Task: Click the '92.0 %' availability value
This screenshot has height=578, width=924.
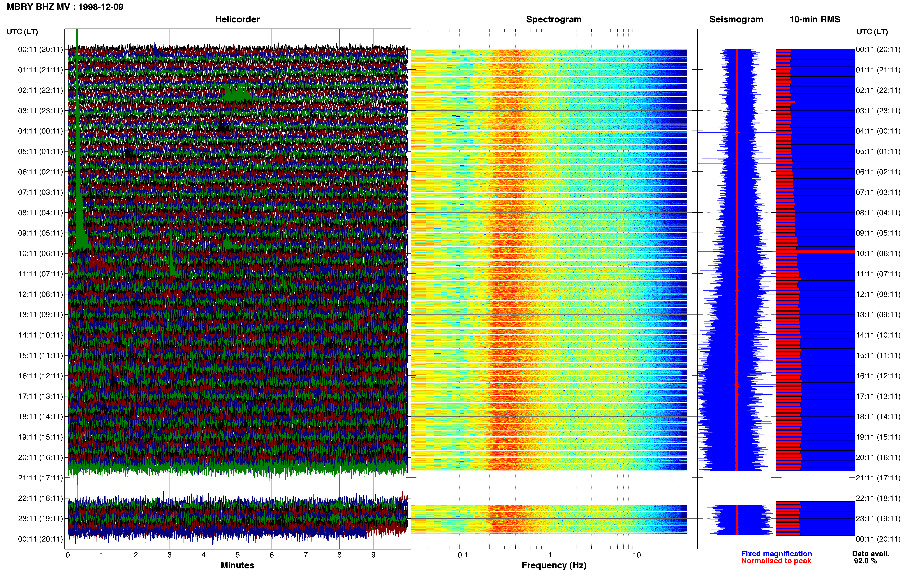Action: click(x=865, y=561)
